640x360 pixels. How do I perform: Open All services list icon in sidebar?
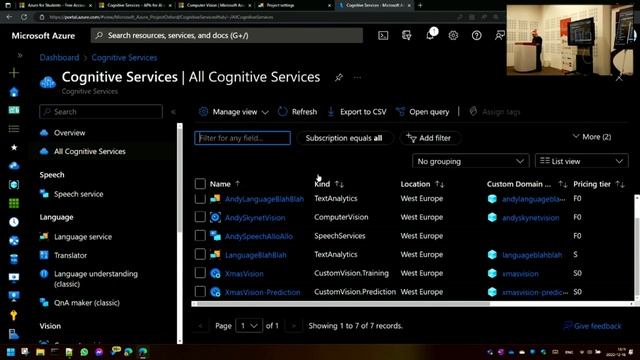(x=14, y=129)
